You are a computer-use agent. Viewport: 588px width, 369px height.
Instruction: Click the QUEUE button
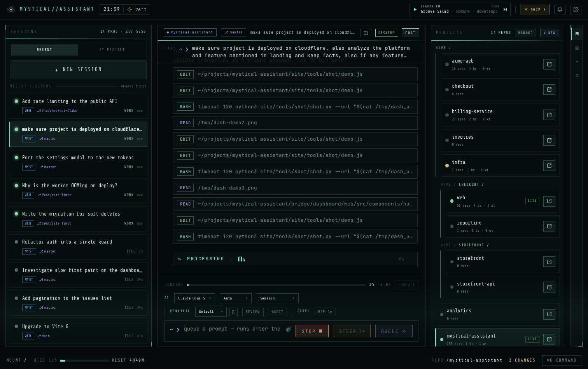(394, 331)
